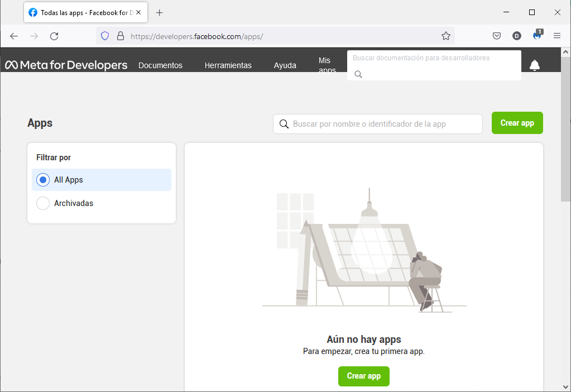Image resolution: width=571 pixels, height=392 pixels.
Task: Go to Mis apps
Action: pos(327,65)
